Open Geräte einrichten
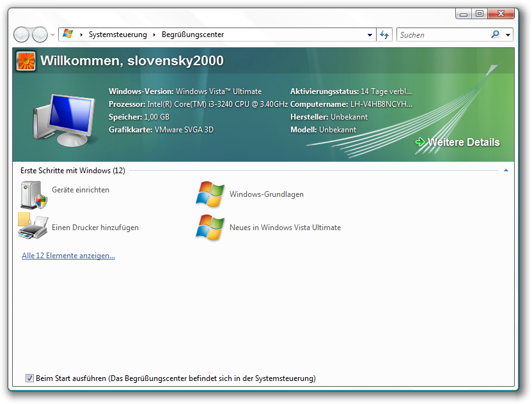This screenshot has width=532, height=404. click(81, 190)
